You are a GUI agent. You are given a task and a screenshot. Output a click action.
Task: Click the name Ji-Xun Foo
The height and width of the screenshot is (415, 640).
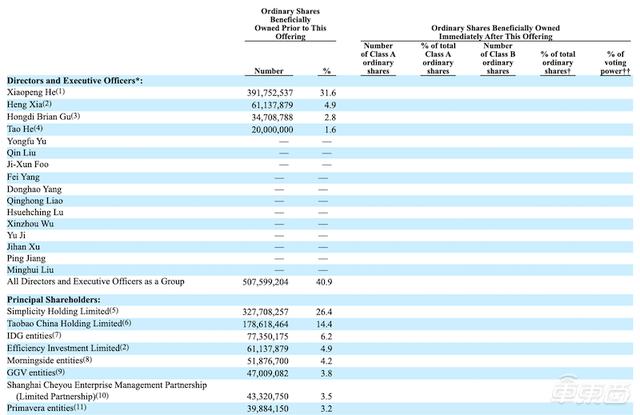pos(28,164)
